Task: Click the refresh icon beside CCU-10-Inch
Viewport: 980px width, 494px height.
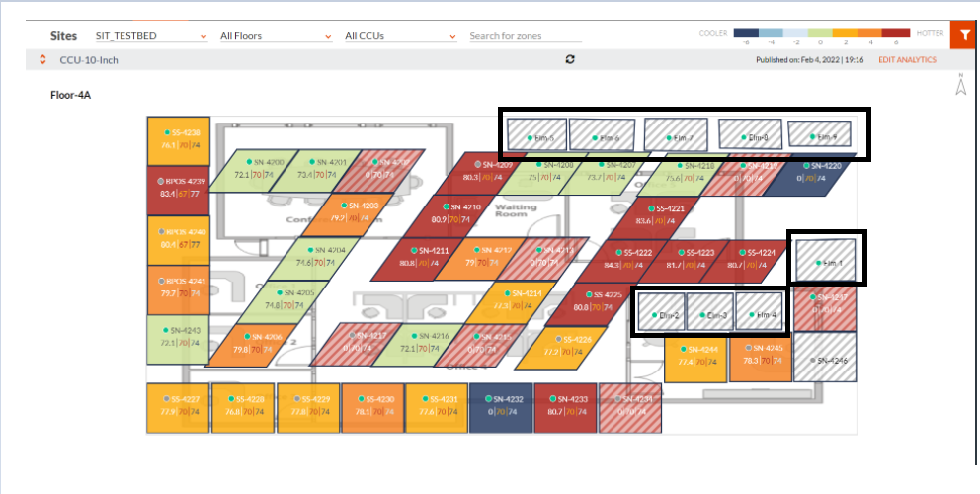Action: [x=569, y=59]
